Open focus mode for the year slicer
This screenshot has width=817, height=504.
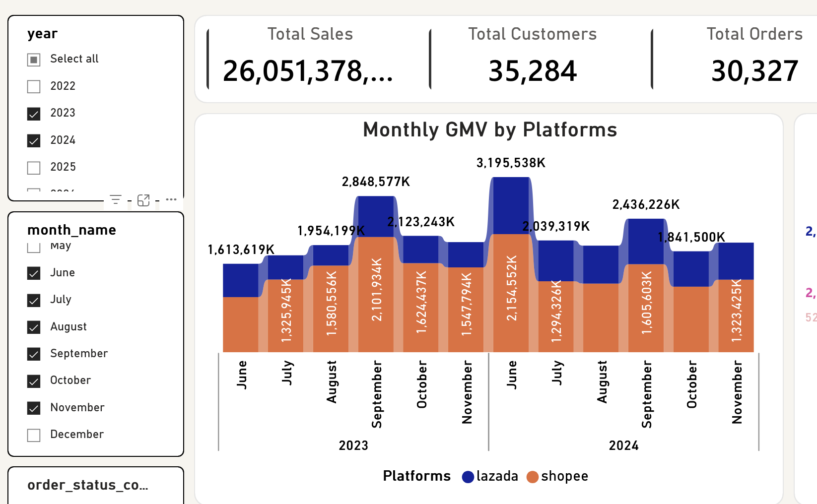(x=143, y=199)
